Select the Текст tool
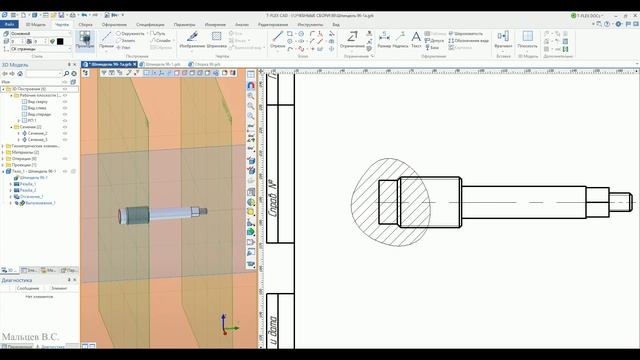640x360 pixels. 416,40
